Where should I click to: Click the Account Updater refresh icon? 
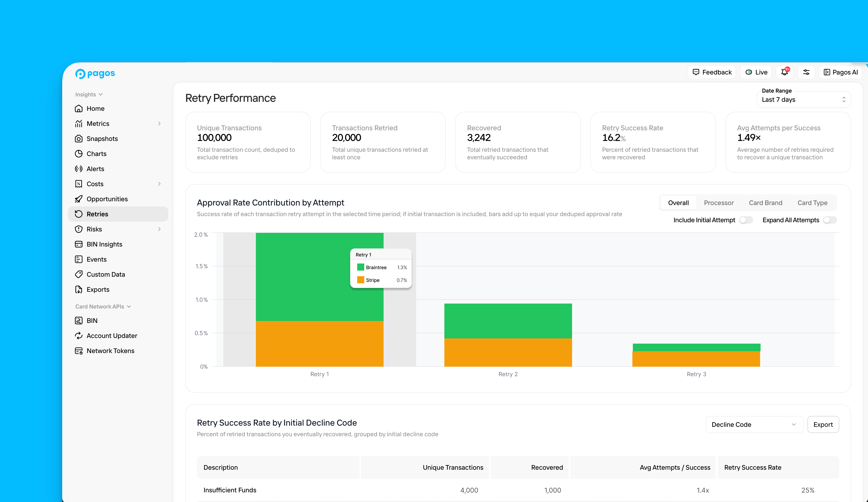pos(78,336)
